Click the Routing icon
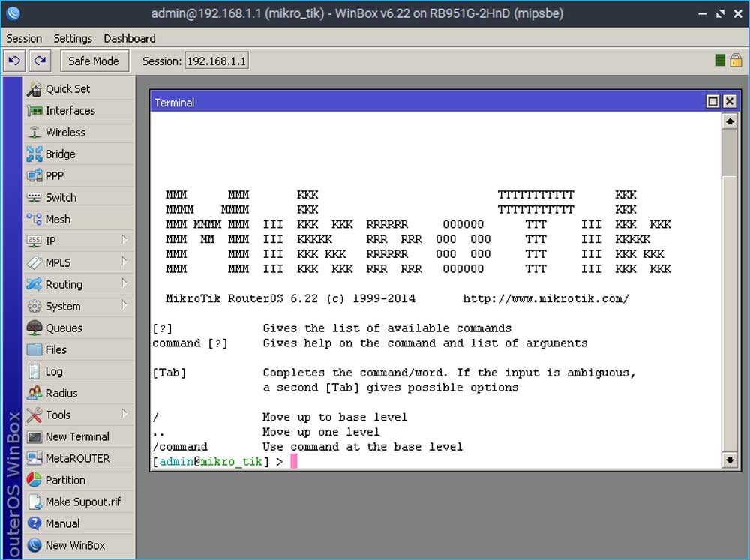The width and height of the screenshot is (750, 560). (34, 285)
